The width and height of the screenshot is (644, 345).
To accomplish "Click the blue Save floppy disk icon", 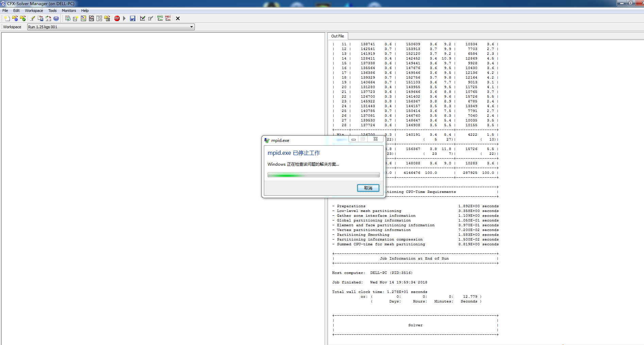I will (133, 18).
